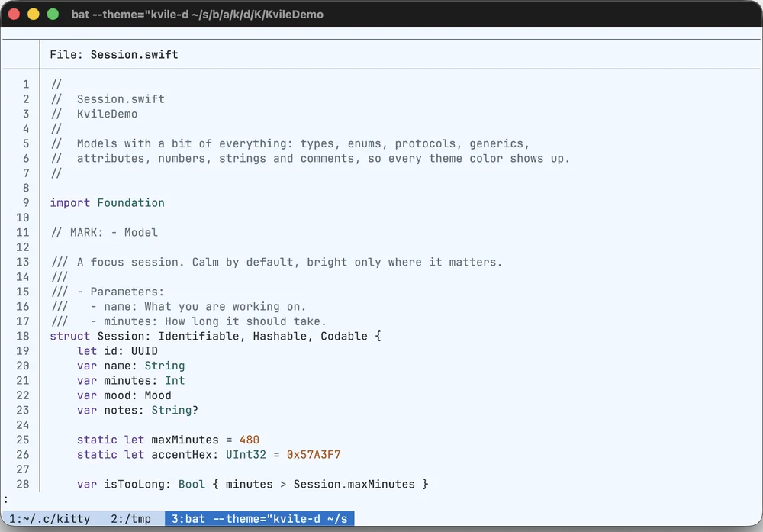
Task: Minimize the kitty window with yellow button
Action: 33,14
